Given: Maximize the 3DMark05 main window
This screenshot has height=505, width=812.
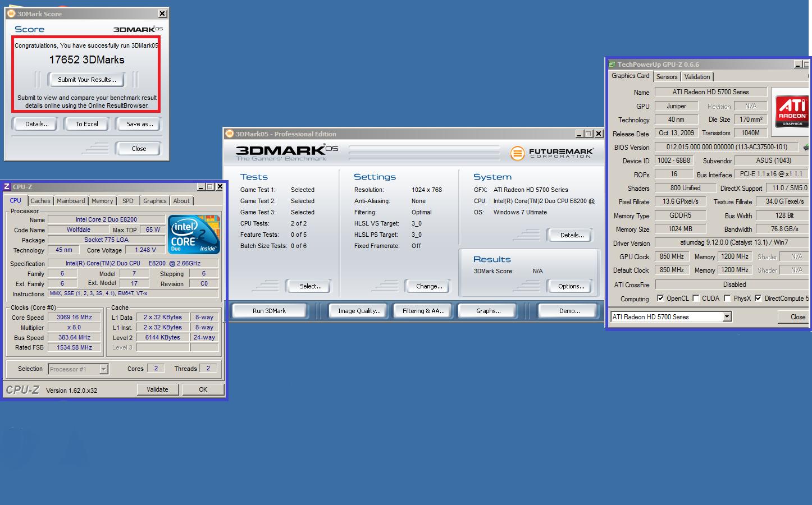Looking at the screenshot, I should click(x=589, y=134).
